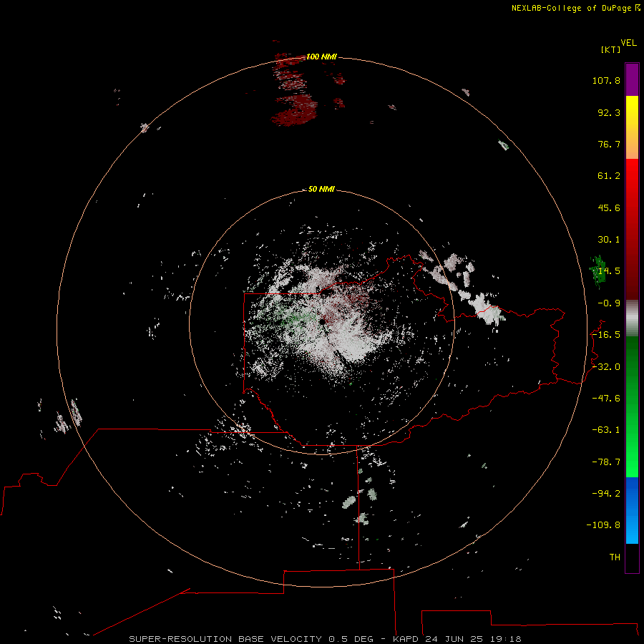Click the NEXLAB-College of DuPage label
Screen dimensions: 644x644
(x=576, y=8)
